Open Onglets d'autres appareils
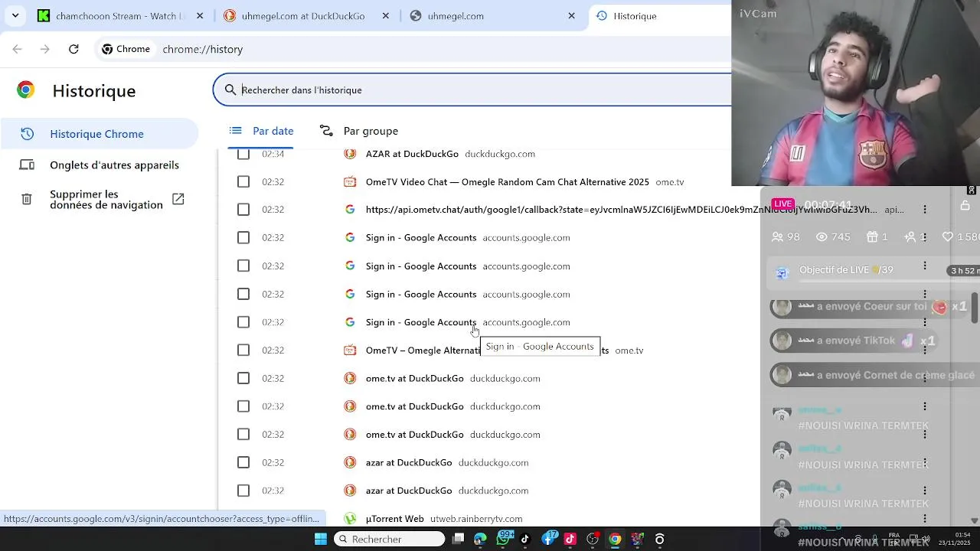The height and width of the screenshot is (551, 980). 98,165
